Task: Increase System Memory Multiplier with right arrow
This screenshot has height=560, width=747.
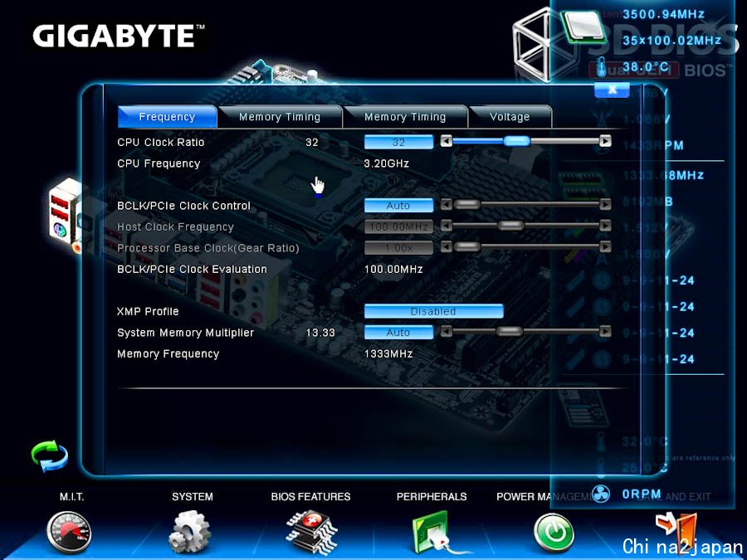Action: 606,331
